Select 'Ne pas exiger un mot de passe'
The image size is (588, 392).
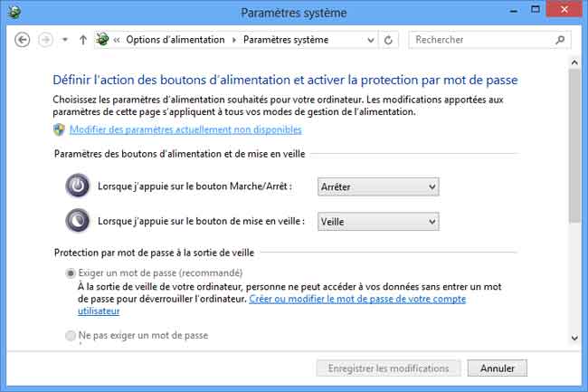pyautogui.click(x=71, y=335)
